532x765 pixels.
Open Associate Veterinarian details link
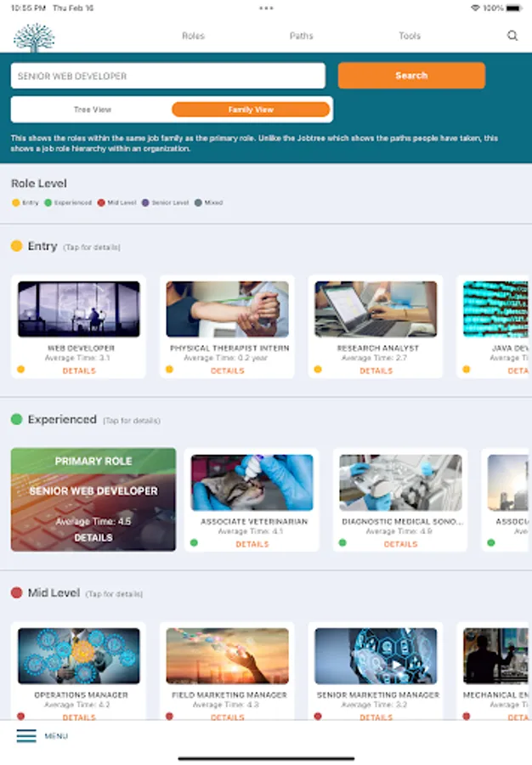252,544
